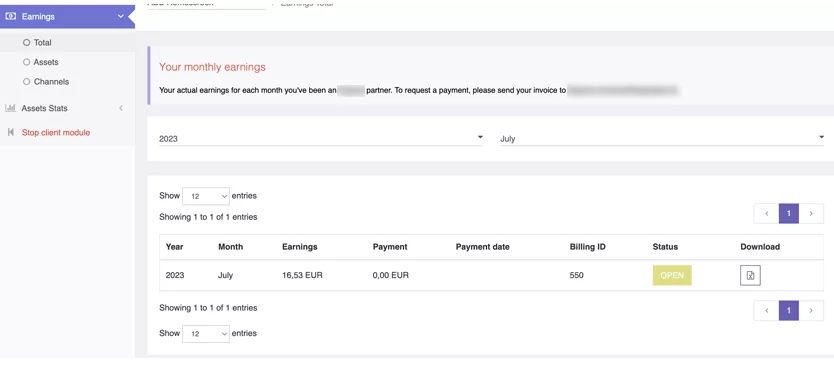Open the July month dropdown
This screenshot has width=834, height=377.
click(662, 138)
